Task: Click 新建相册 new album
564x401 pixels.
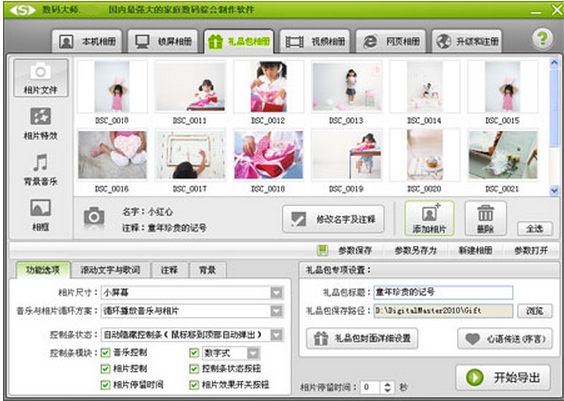Action: [x=475, y=251]
